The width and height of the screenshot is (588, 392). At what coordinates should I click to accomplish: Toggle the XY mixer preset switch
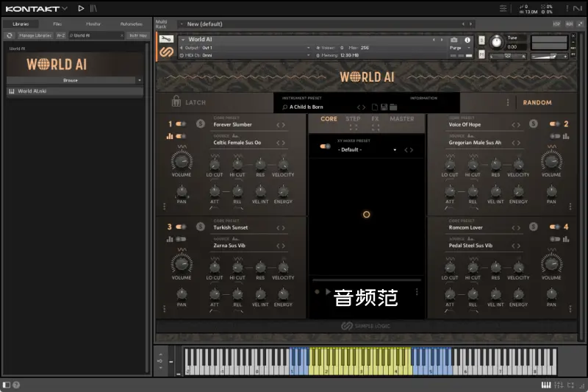[x=325, y=146]
